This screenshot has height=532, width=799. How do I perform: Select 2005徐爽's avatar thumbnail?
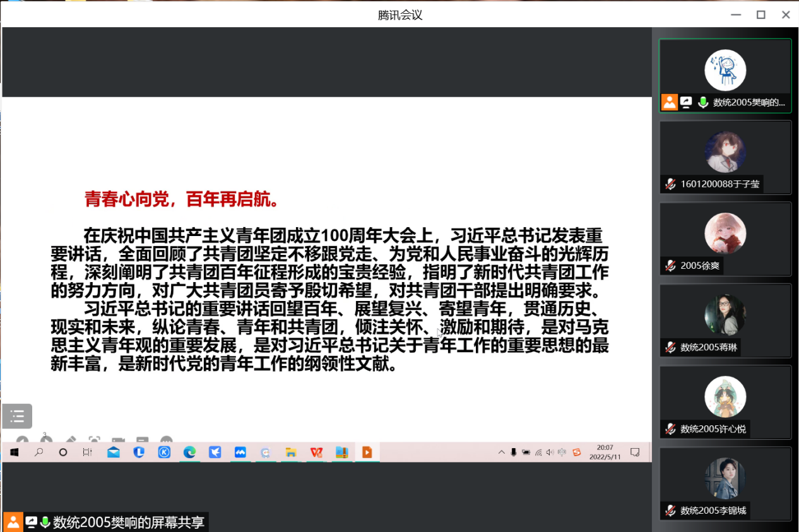[x=725, y=233]
